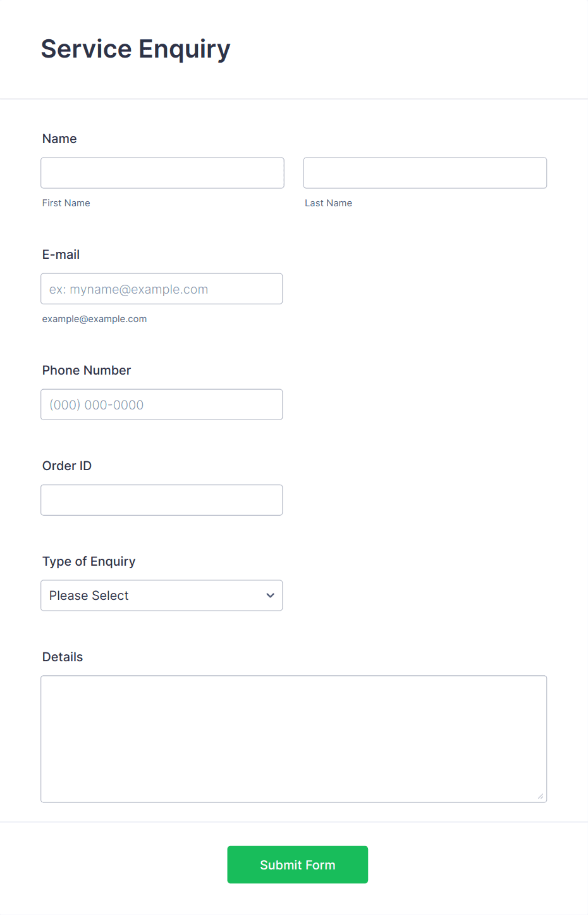Click the First Name sublabel text
Image resolution: width=588 pixels, height=915 pixels.
[x=66, y=203]
